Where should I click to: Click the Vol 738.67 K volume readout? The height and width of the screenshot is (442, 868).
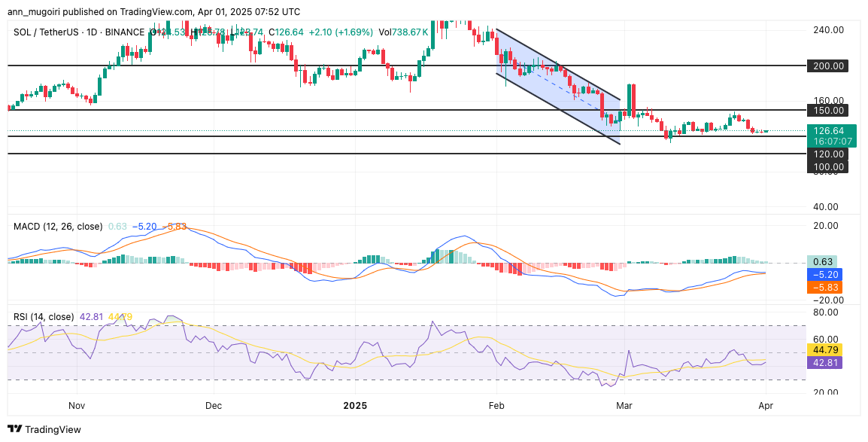pyautogui.click(x=404, y=32)
